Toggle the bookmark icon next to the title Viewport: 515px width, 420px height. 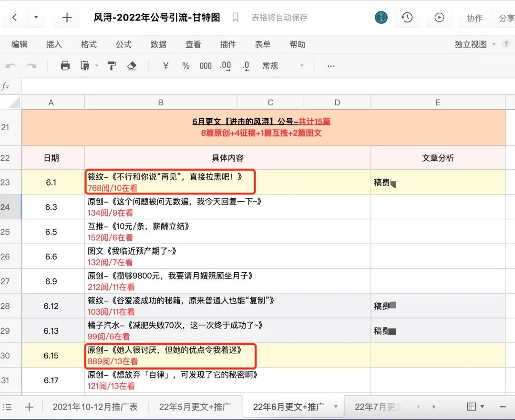click(x=235, y=17)
